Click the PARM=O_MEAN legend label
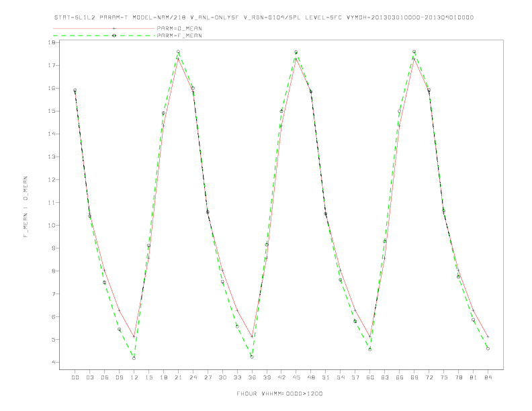This screenshot has width=532, height=411. [179, 28]
